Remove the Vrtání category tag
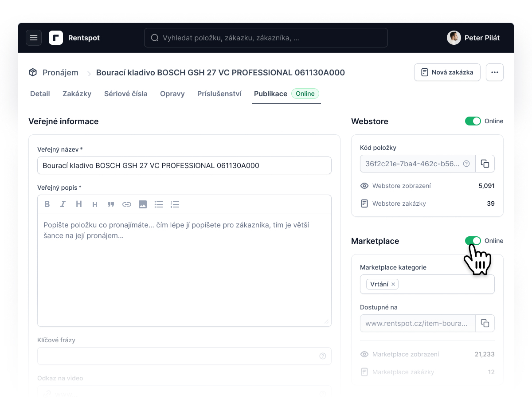The image size is (532, 399). [393, 284]
